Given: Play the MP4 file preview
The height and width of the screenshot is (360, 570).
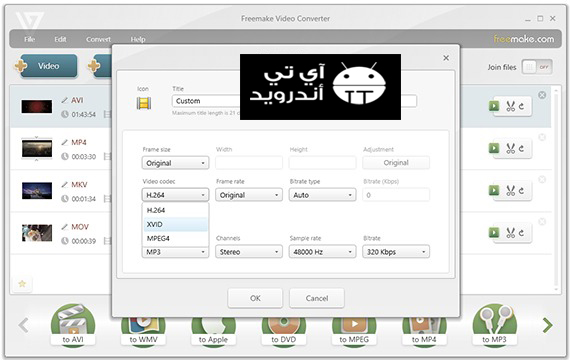Looking at the screenshot, I should click(494, 148).
